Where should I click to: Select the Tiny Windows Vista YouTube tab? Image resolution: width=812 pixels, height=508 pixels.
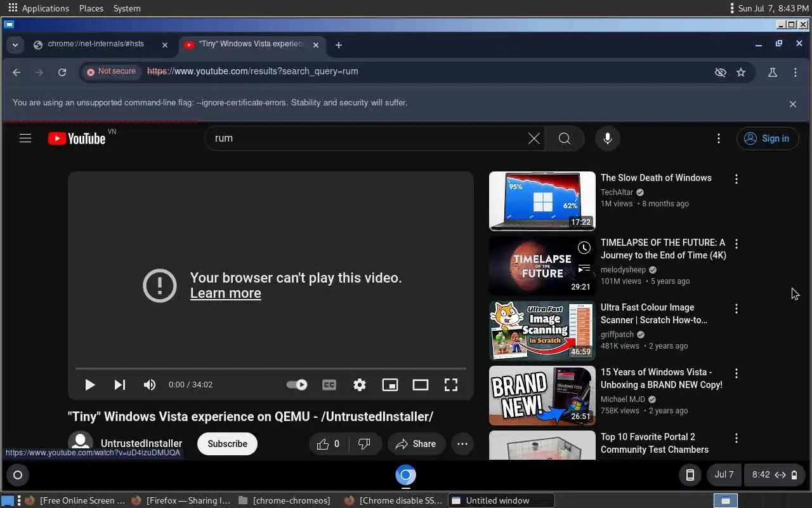click(x=252, y=44)
